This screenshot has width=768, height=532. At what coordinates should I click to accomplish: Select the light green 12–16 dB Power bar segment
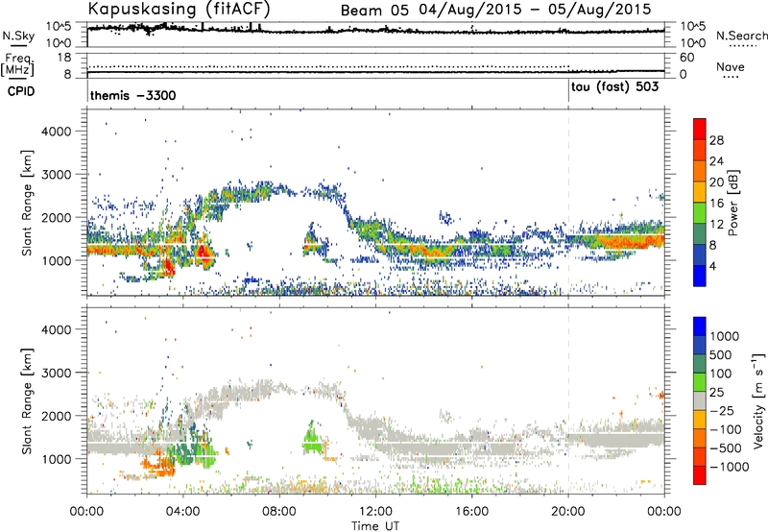click(700, 213)
